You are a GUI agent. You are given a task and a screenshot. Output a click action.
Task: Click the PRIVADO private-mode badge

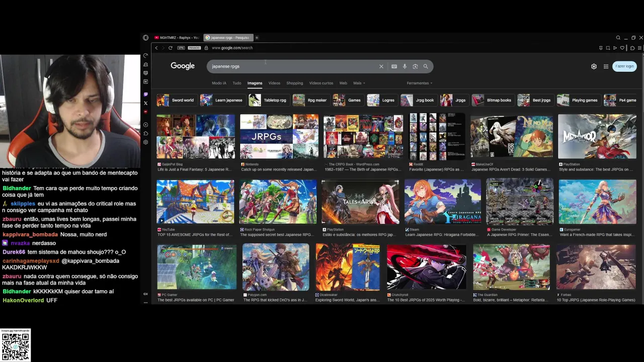click(x=194, y=48)
